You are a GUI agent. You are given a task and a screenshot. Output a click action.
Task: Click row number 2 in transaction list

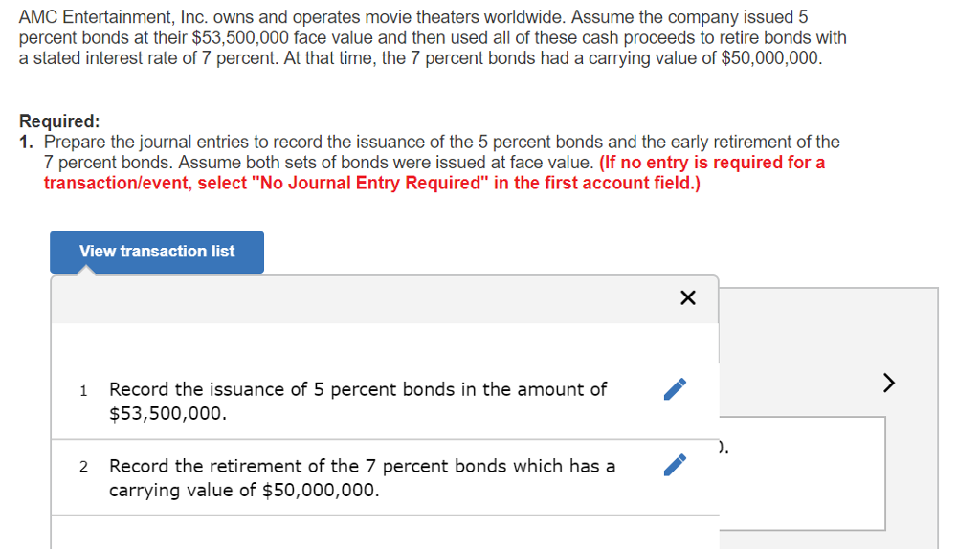point(84,467)
